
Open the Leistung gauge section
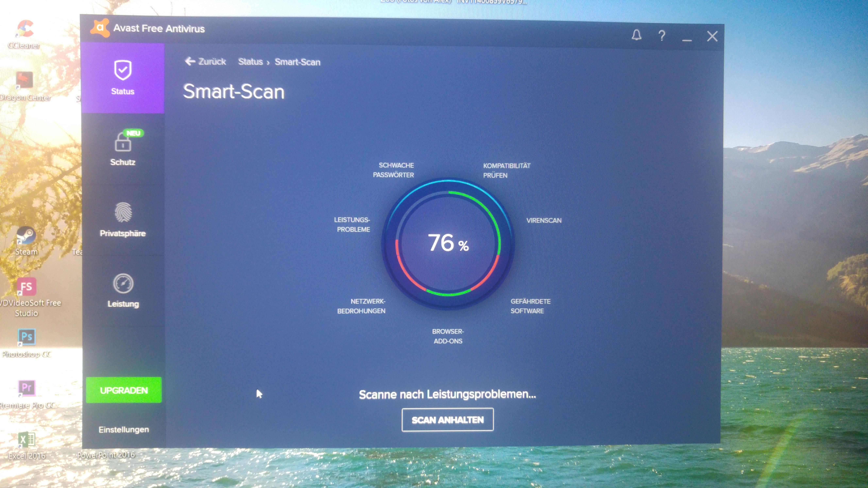(x=123, y=290)
